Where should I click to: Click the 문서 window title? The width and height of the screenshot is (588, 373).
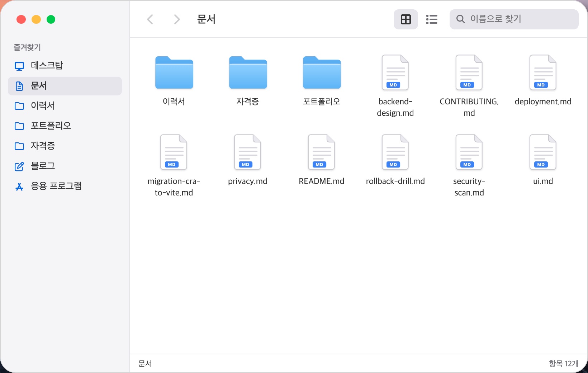(x=207, y=19)
